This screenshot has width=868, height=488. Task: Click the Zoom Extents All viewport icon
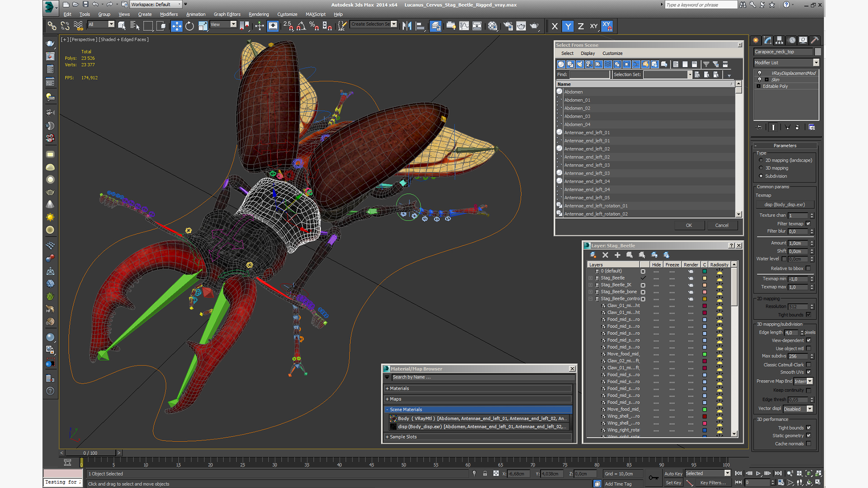[x=818, y=474]
